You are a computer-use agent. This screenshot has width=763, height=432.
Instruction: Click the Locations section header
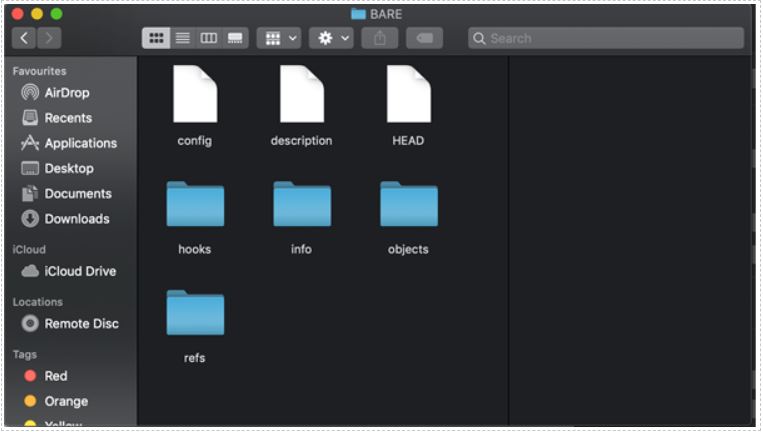pyautogui.click(x=38, y=302)
